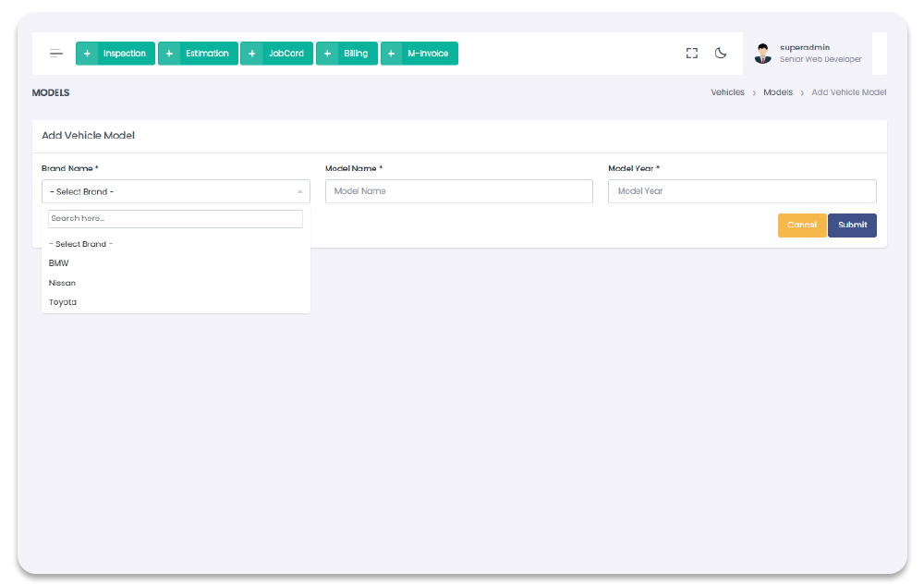Click the plus icon on JobCard button

pos(251,54)
